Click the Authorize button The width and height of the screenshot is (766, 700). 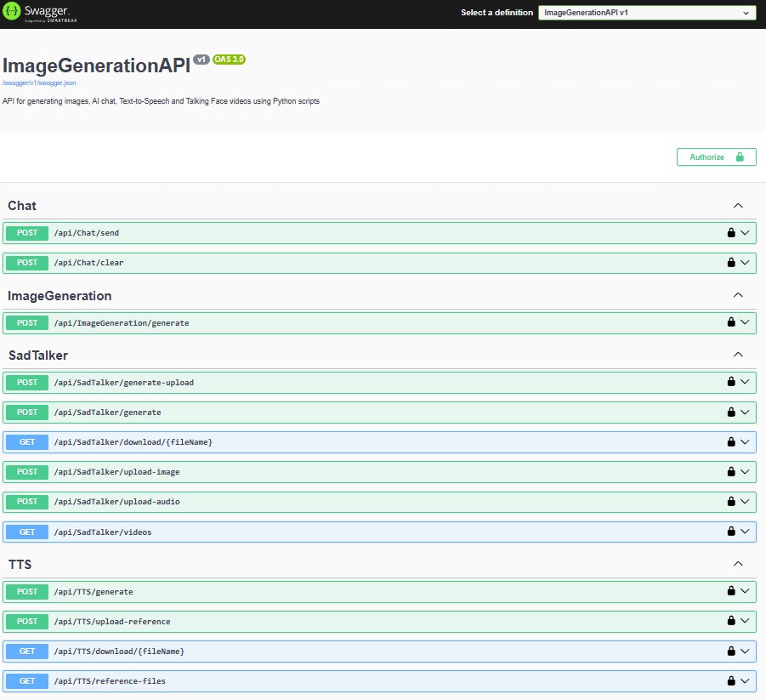point(716,157)
